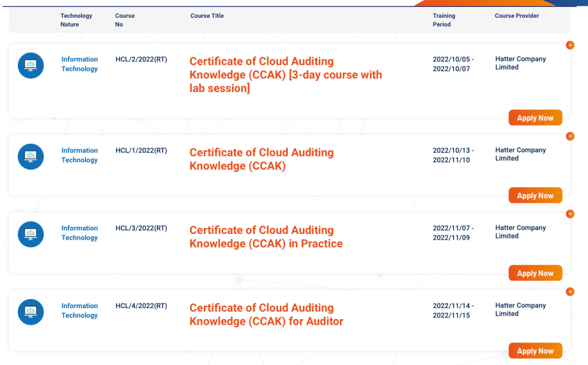Click the Training Period column header
This screenshot has width=588, height=365.
coord(444,20)
